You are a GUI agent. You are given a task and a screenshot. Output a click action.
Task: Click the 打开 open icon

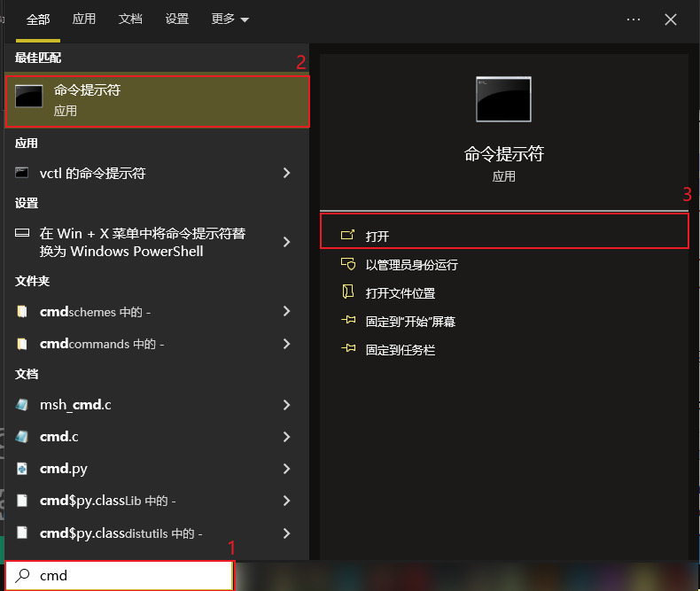point(347,236)
